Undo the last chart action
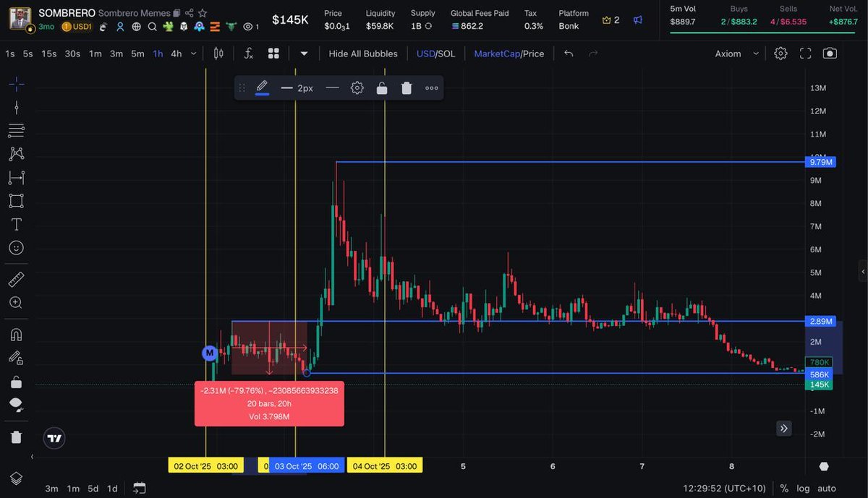The height and width of the screenshot is (498, 868). 569,53
